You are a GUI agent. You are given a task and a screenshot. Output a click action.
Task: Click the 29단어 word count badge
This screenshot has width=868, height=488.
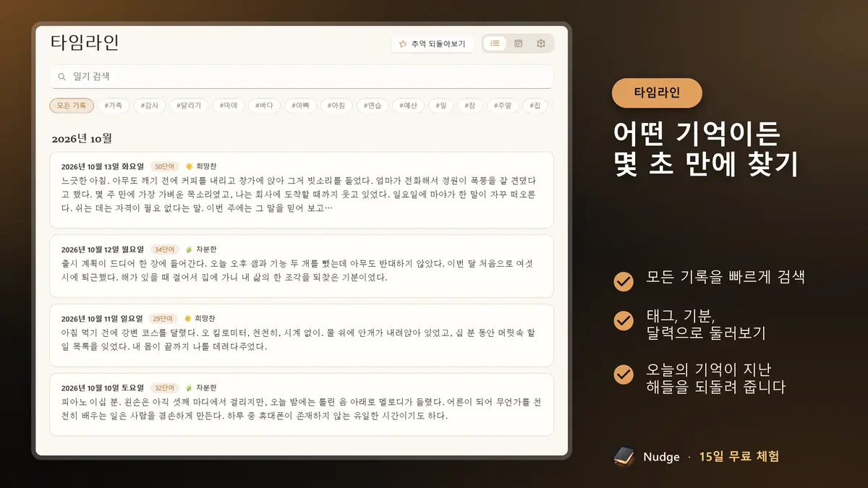click(x=163, y=319)
